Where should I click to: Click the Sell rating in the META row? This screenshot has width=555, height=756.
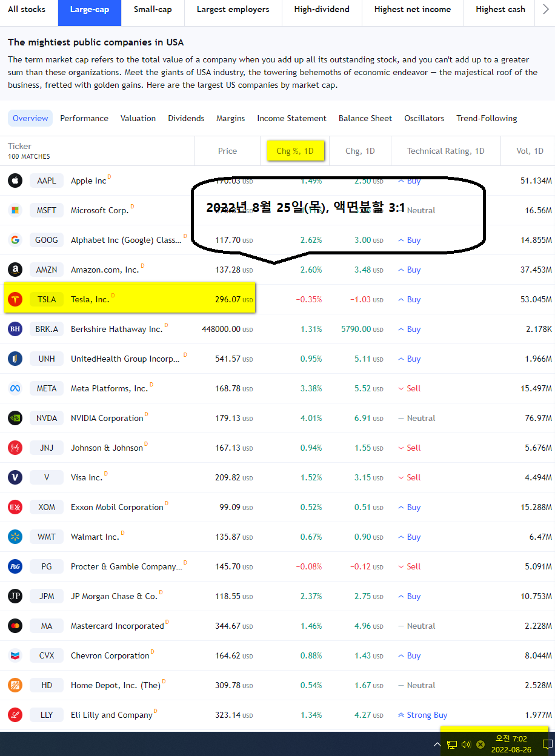point(409,388)
